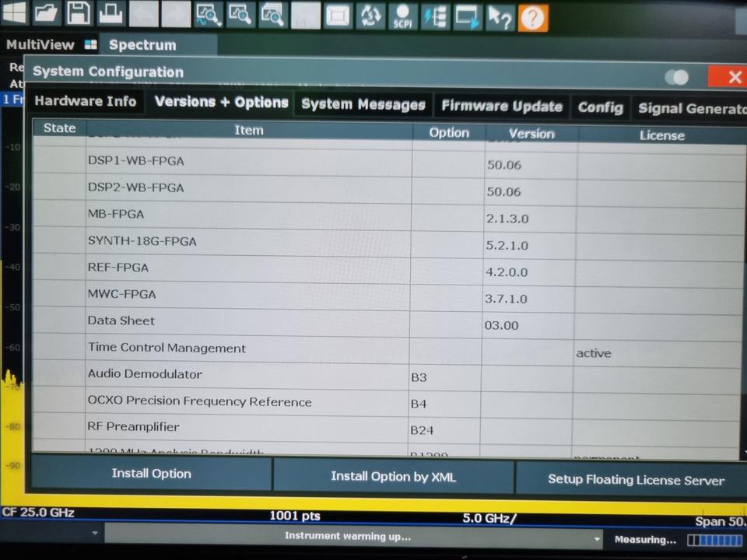Select the DSP1-WB-FPGA row
Screen dimensions: 747x560
[x=388, y=163]
